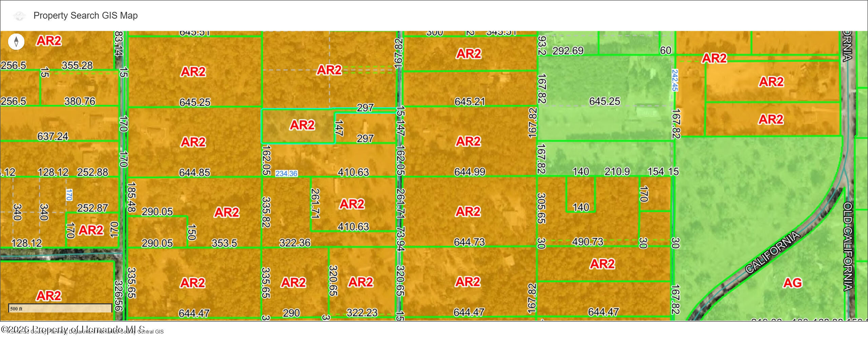Click the 490.73 parcel dimension

coord(588,242)
